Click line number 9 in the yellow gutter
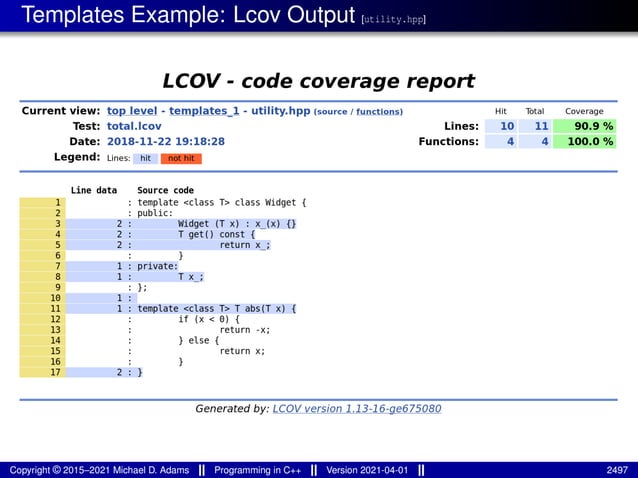The width and height of the screenshot is (638, 478). [x=58, y=287]
